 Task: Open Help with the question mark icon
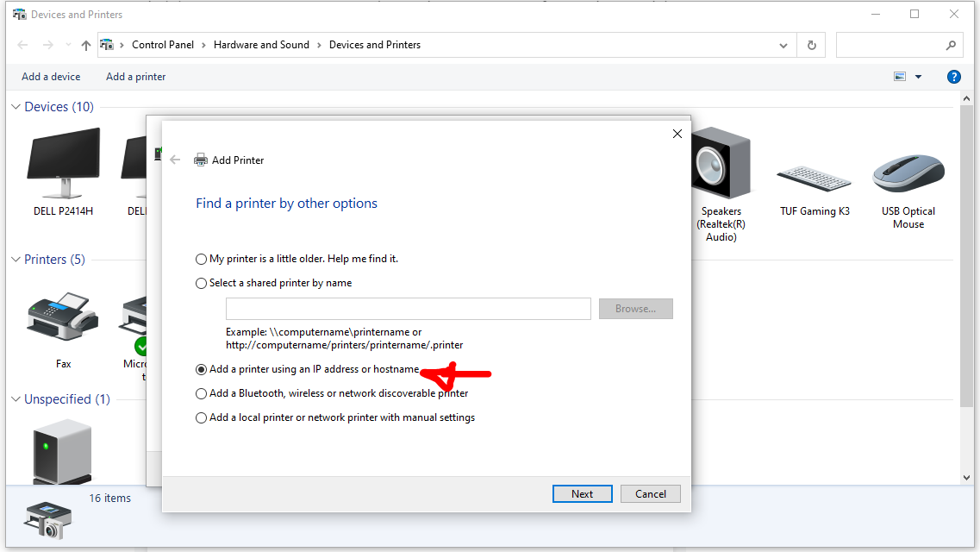[x=953, y=77]
